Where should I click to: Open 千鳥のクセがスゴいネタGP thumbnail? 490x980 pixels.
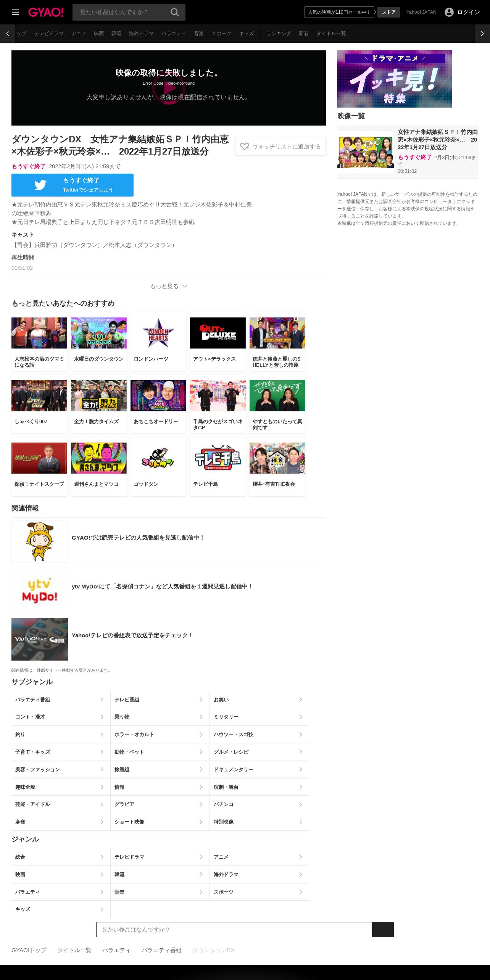[x=218, y=395]
